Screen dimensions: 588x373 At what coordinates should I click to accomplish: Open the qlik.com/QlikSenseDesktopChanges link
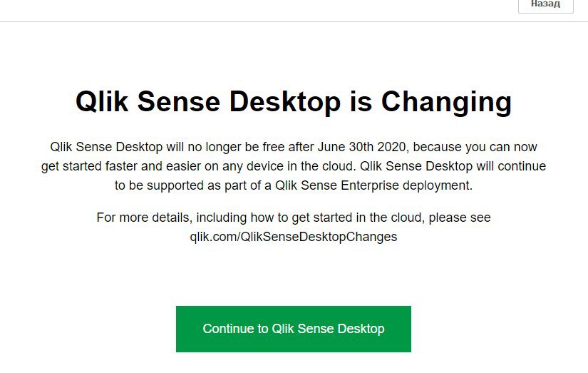pyautogui.click(x=293, y=237)
